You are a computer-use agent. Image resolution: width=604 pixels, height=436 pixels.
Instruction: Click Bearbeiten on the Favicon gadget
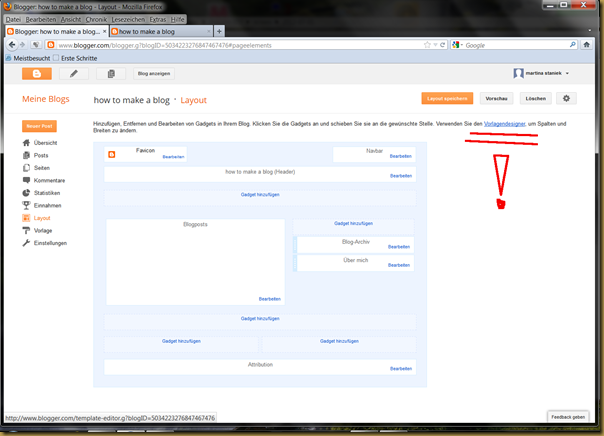[x=173, y=157]
